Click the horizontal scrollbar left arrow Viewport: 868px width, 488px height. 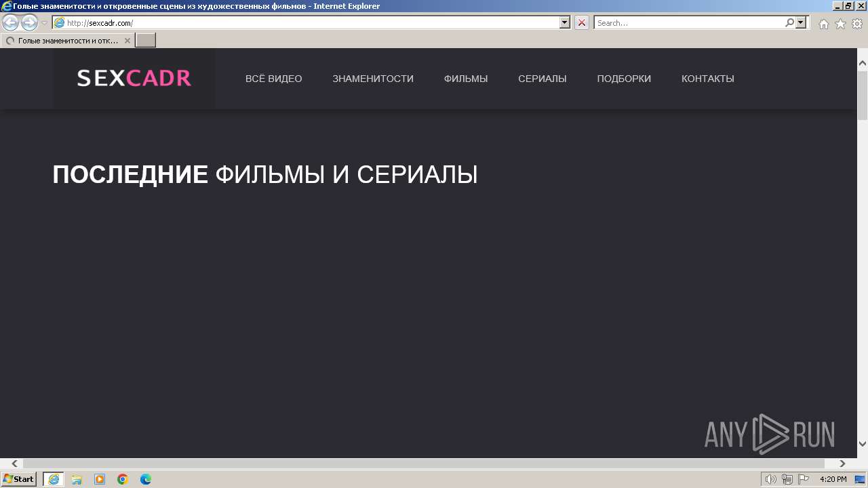[15, 464]
